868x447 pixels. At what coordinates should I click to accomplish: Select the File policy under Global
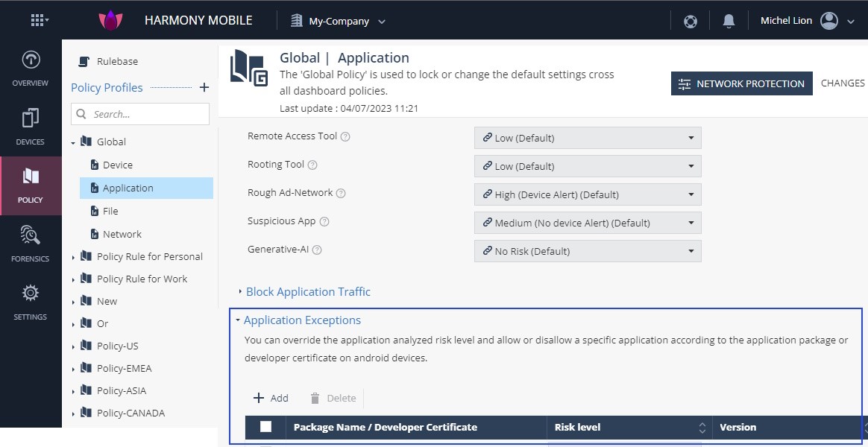point(110,211)
